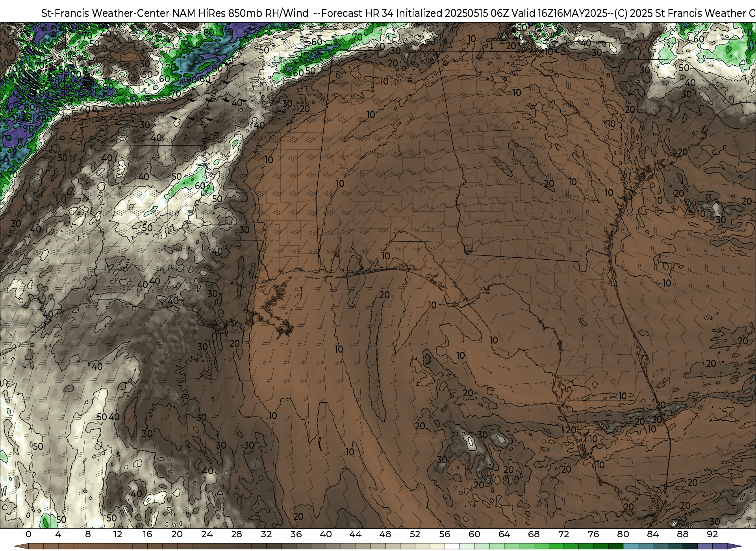Viewport: 756px width, 551px height.
Task: Click the light blue swatch under legend value 80
Action: coord(630,547)
